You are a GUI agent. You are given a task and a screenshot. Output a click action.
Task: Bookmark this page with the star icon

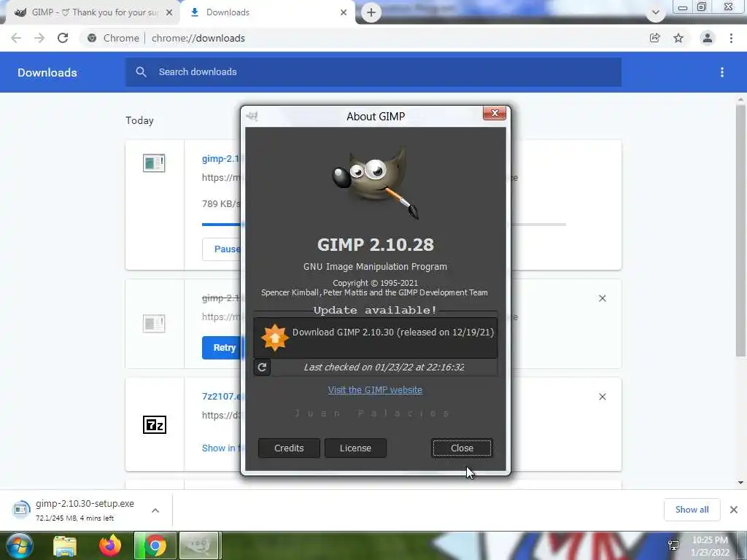(678, 38)
